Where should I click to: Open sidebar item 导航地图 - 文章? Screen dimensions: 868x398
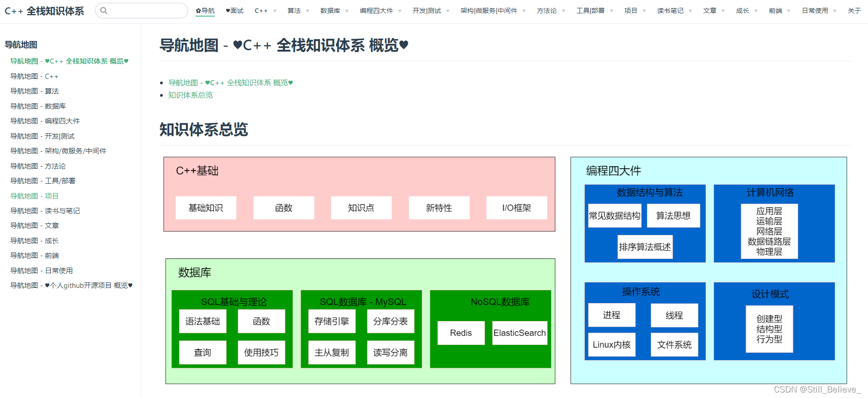click(x=35, y=226)
